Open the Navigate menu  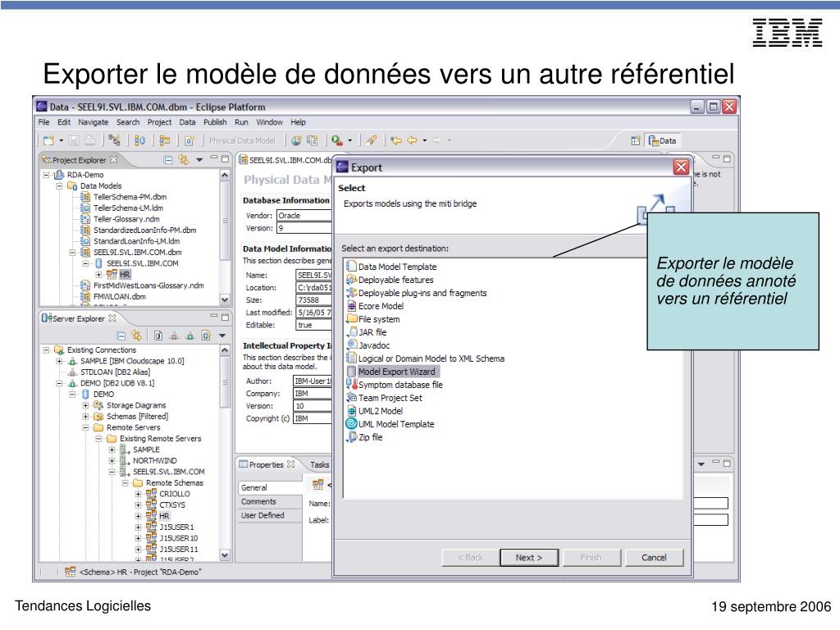coord(94,122)
